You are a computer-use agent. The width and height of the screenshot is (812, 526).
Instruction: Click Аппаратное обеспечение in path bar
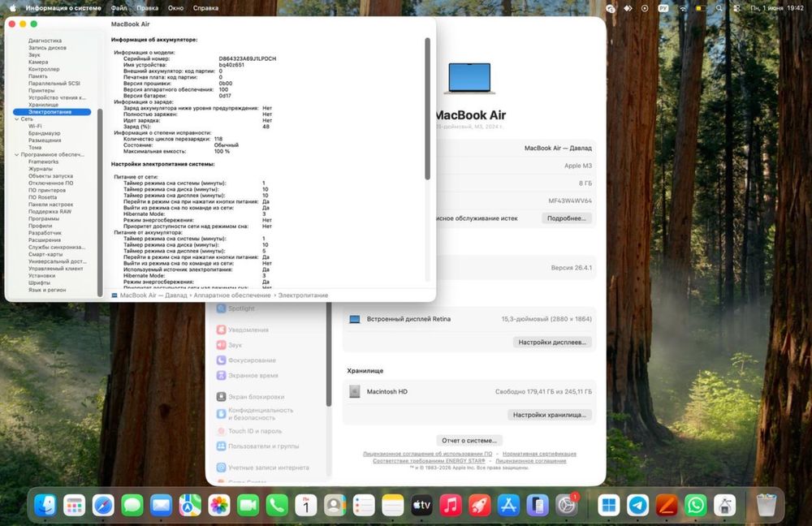[x=232, y=295]
